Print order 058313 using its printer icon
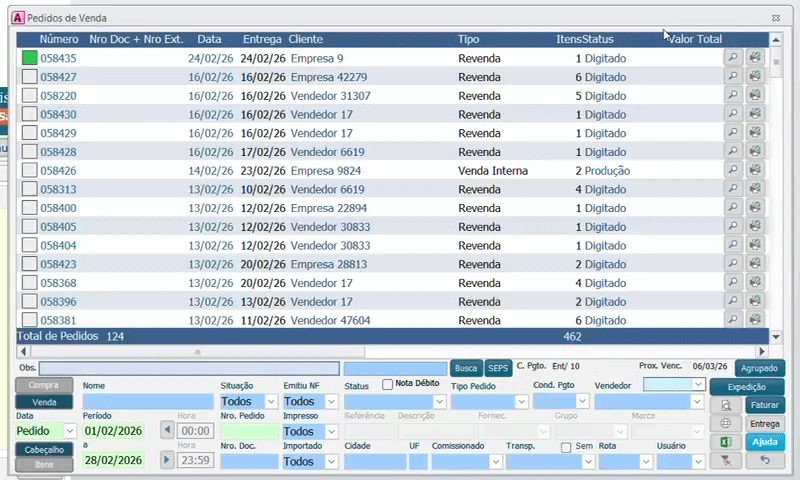The image size is (800, 480). pos(755,190)
